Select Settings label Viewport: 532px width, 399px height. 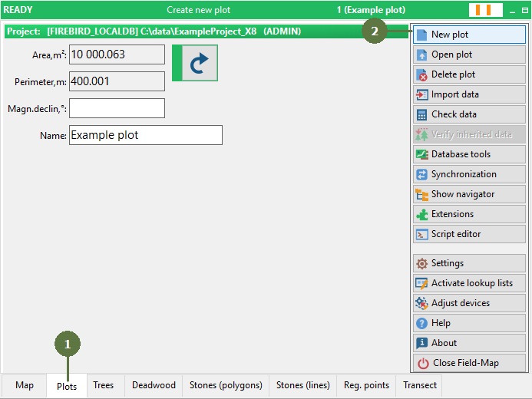point(448,263)
